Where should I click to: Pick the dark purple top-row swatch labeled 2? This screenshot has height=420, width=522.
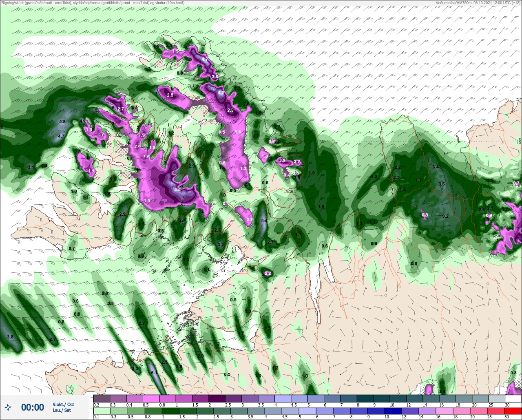click(217, 398)
